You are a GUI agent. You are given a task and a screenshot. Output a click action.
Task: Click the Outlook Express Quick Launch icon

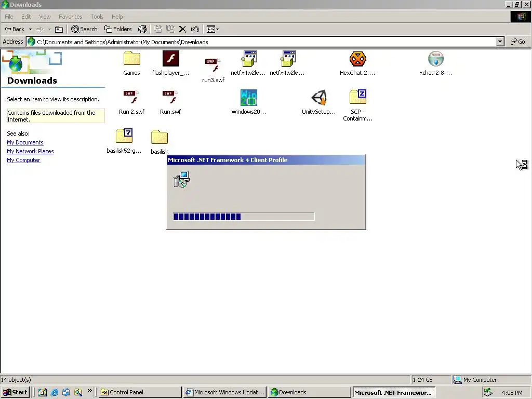click(x=66, y=392)
